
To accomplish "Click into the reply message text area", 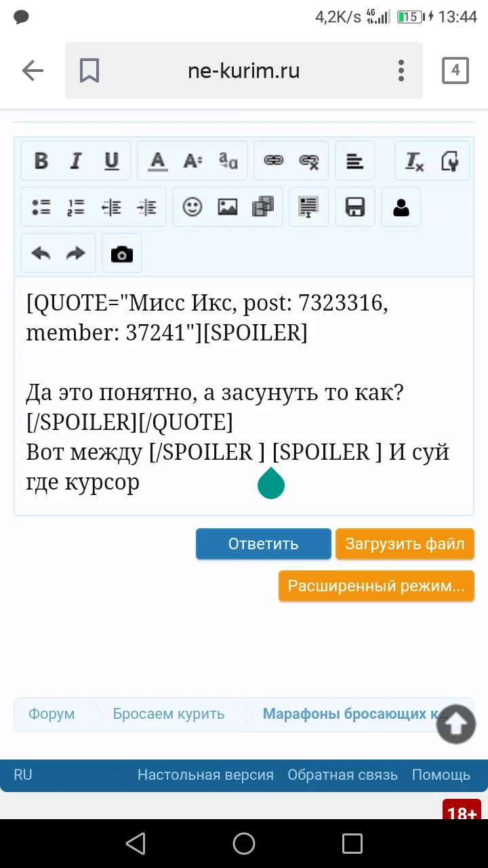I will (x=244, y=395).
